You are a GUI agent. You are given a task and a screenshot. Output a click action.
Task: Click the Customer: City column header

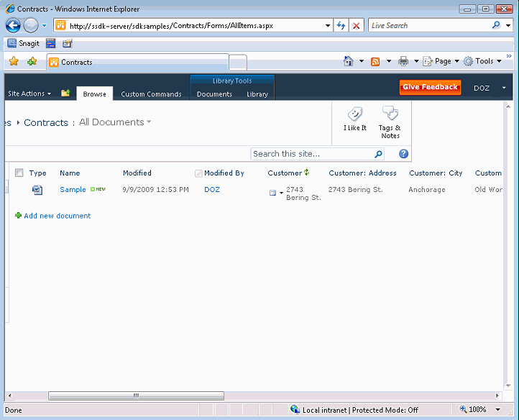click(x=436, y=173)
